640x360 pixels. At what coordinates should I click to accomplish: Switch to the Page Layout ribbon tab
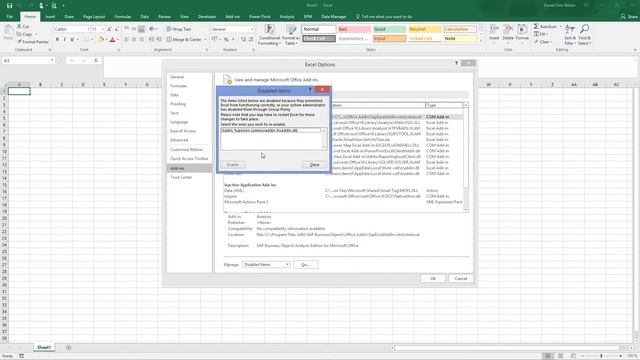[94, 17]
